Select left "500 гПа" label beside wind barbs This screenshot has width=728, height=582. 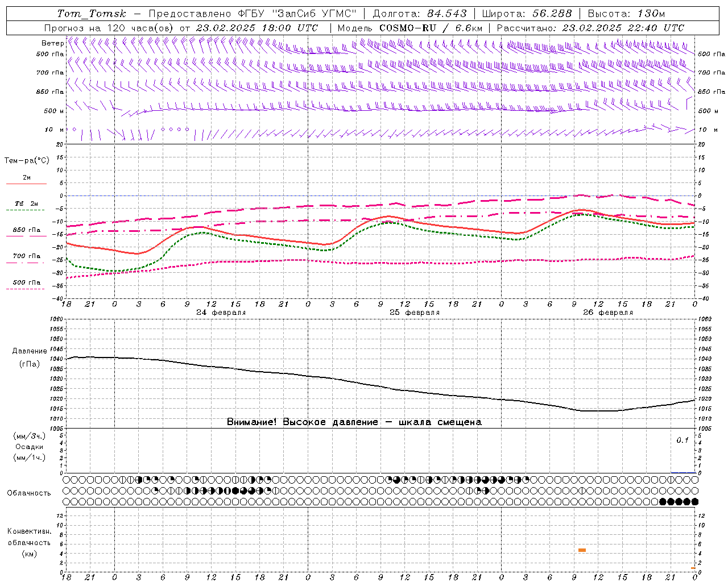50,54
